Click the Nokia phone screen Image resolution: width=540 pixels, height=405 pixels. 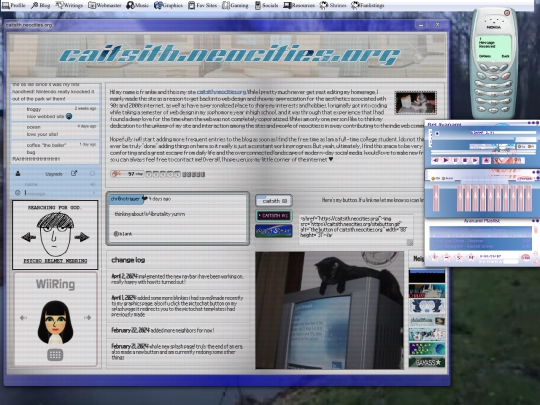coord(494,47)
